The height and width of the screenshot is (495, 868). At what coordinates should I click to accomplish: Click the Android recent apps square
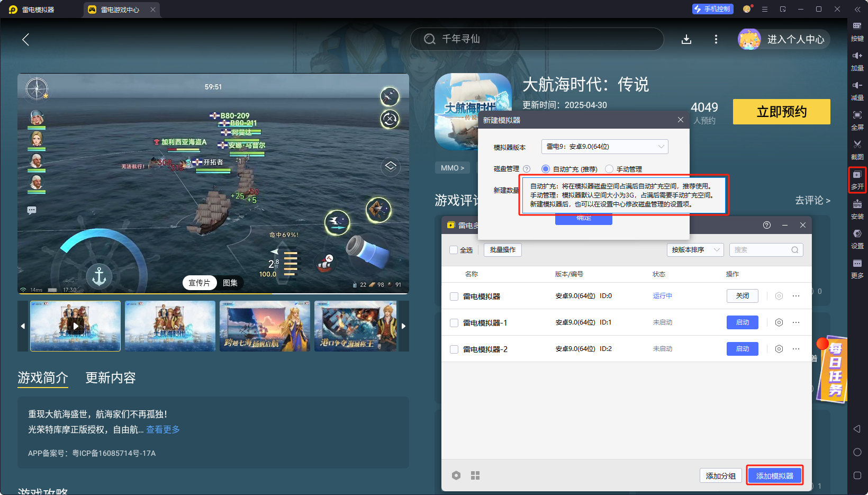[x=857, y=475]
